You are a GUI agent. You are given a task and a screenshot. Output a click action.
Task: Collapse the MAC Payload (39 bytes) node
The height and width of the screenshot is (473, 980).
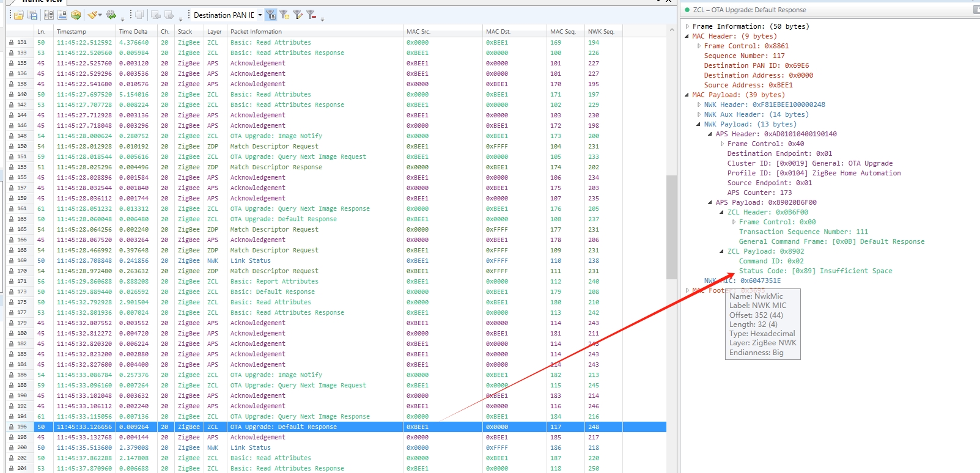pyautogui.click(x=687, y=95)
